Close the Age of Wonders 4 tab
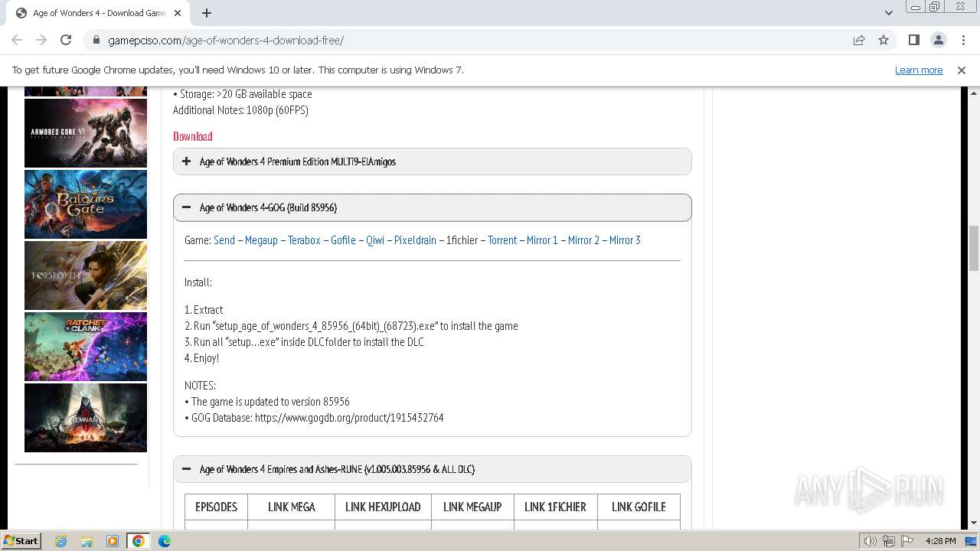The image size is (980, 551). pos(178,13)
